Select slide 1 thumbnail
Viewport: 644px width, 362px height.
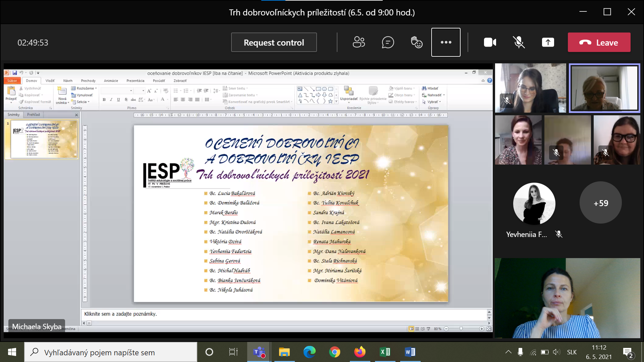44,139
